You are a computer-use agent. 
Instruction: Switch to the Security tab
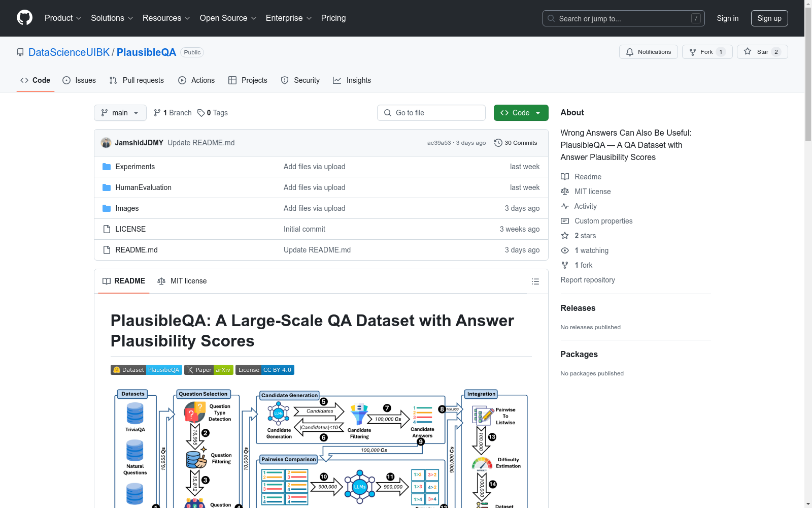click(300, 80)
